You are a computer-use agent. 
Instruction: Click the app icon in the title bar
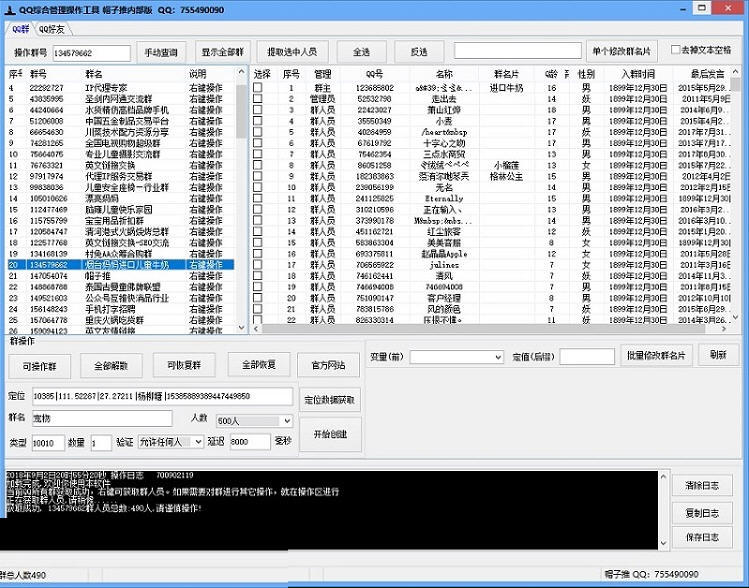coord(10,9)
